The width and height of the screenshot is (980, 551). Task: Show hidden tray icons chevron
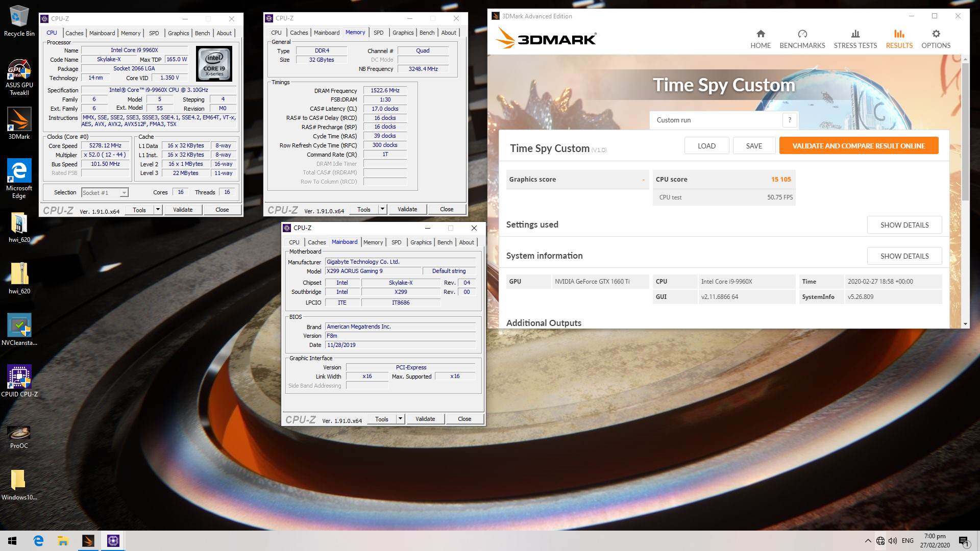(868, 541)
